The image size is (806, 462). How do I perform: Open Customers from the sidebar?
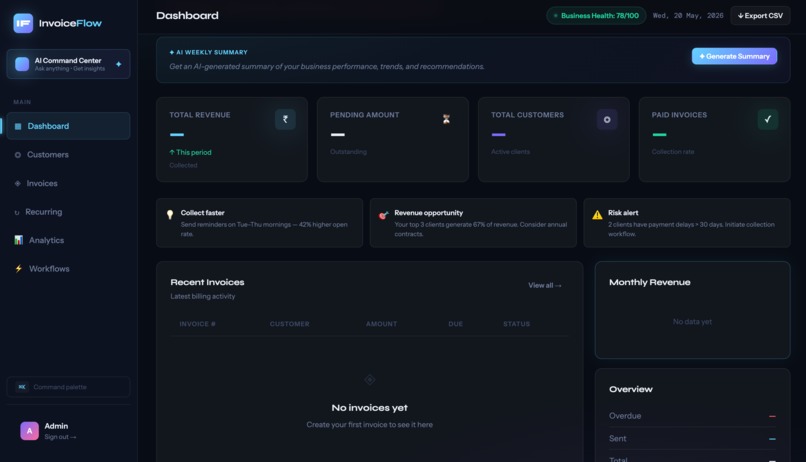[x=68, y=155]
